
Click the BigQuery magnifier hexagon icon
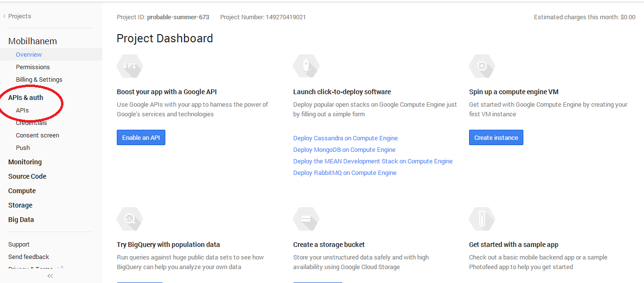[x=130, y=219]
